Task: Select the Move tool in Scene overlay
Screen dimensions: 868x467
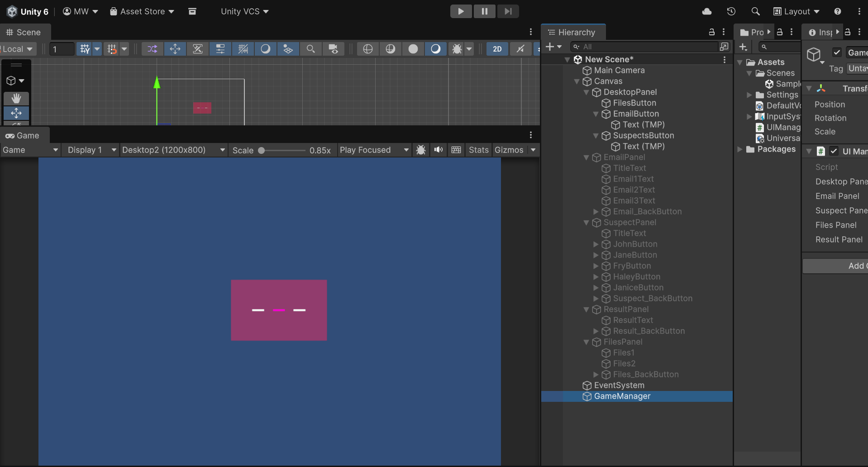Action: [x=16, y=113]
